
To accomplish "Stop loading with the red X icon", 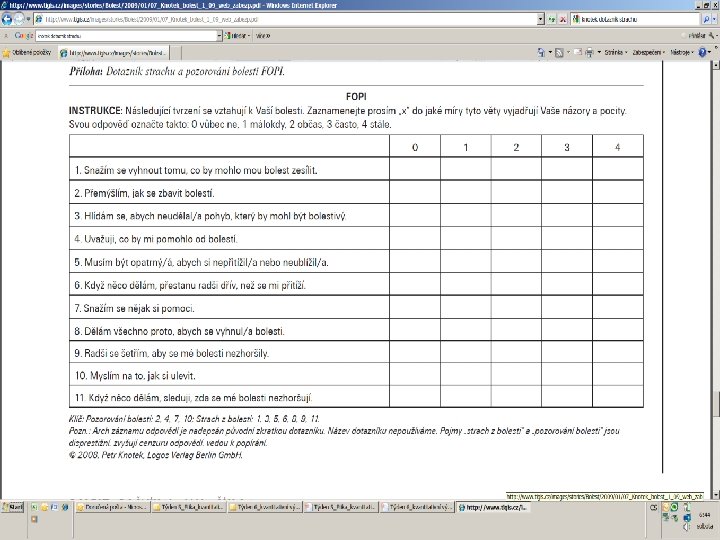I will (562, 19).
